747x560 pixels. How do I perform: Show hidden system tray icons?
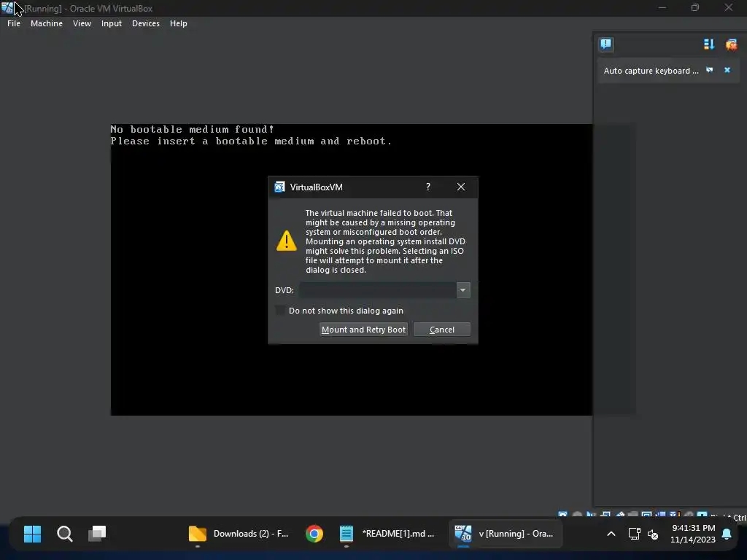tap(611, 534)
